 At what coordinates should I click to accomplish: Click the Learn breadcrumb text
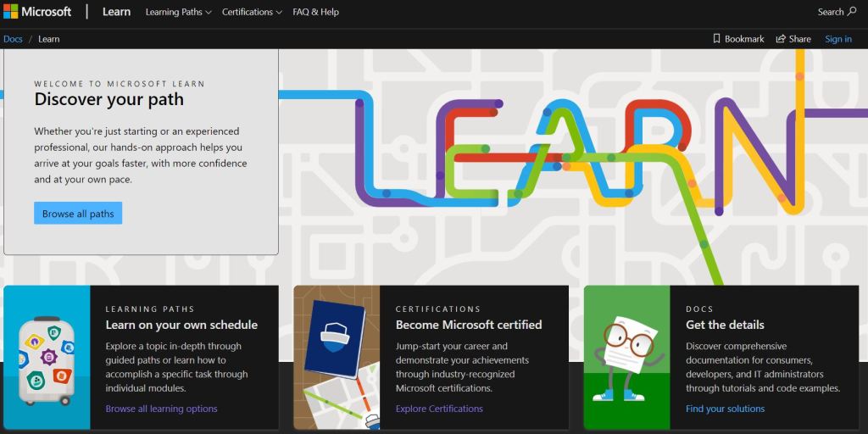(x=48, y=39)
